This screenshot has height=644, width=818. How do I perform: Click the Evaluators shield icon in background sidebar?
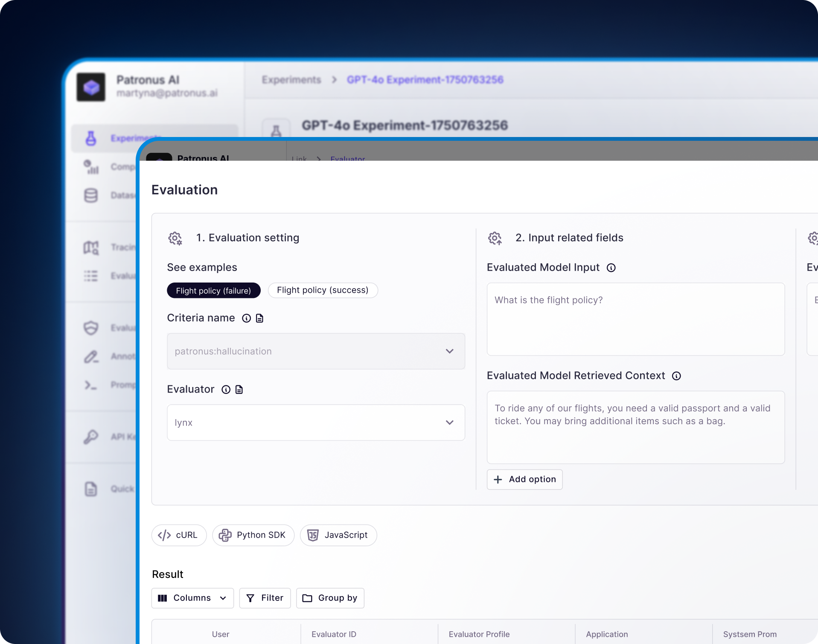(x=91, y=328)
